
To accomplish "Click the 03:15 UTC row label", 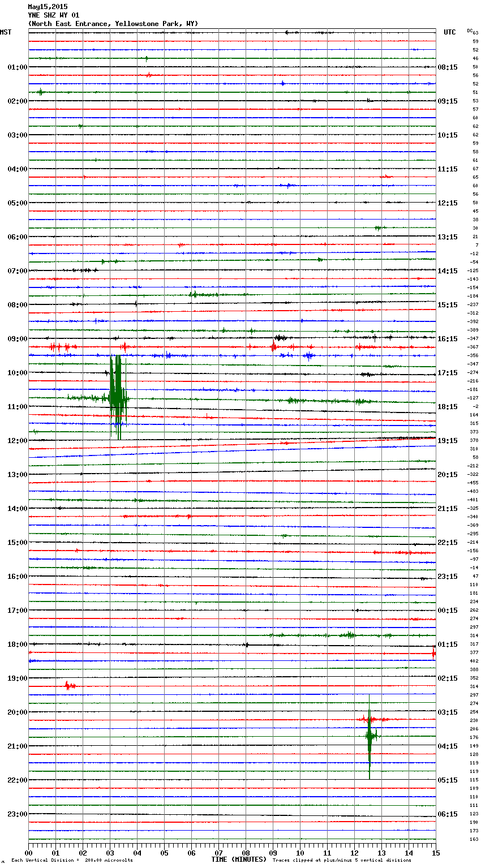I will click(448, 712).
